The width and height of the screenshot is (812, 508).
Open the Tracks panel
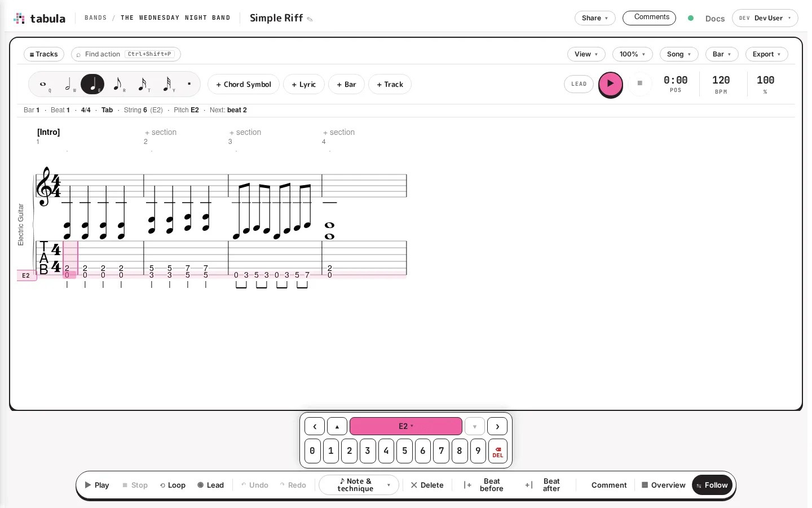point(44,54)
